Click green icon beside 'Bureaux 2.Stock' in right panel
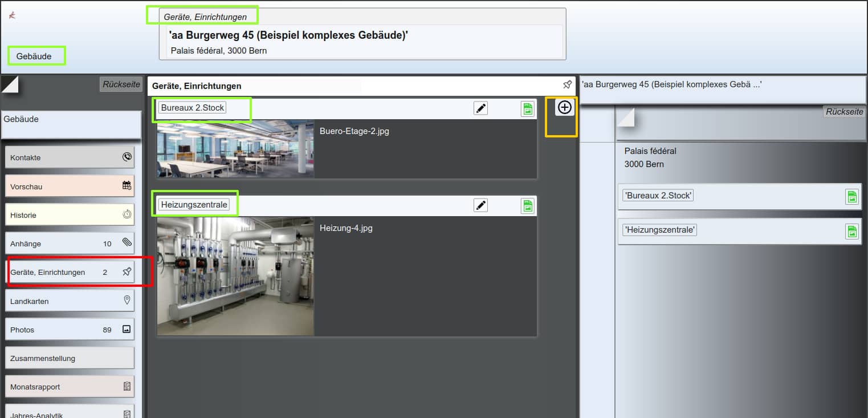Viewport: 868px width, 418px height. coord(851,197)
